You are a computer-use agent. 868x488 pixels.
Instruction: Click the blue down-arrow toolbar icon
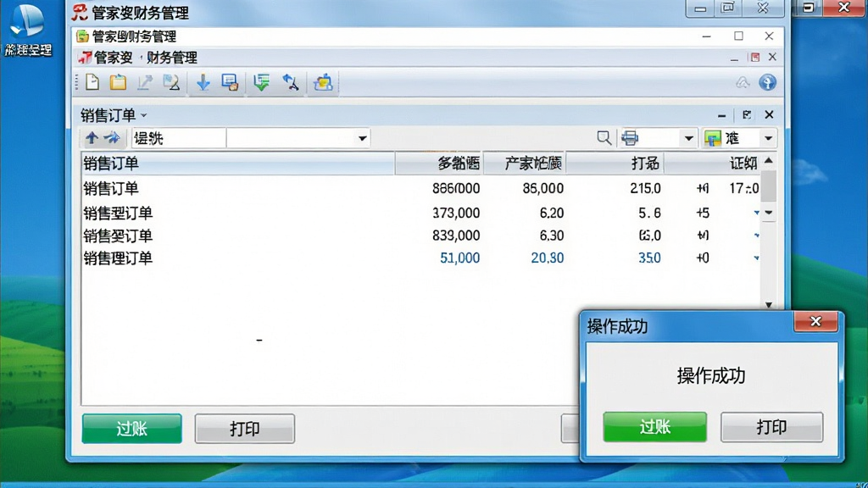(x=203, y=82)
